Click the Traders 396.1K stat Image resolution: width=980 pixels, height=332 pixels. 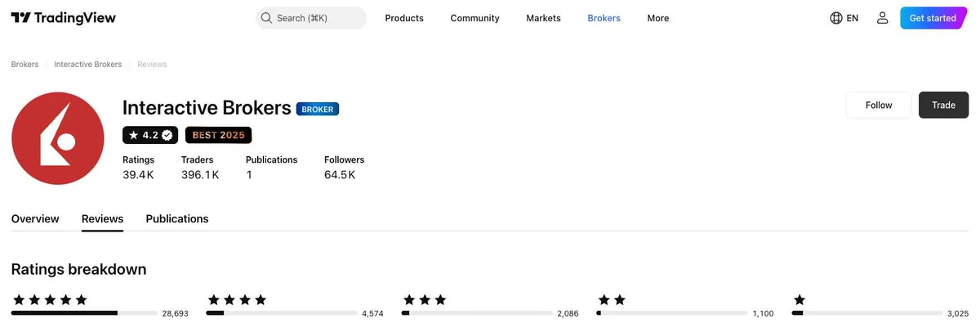(200, 168)
